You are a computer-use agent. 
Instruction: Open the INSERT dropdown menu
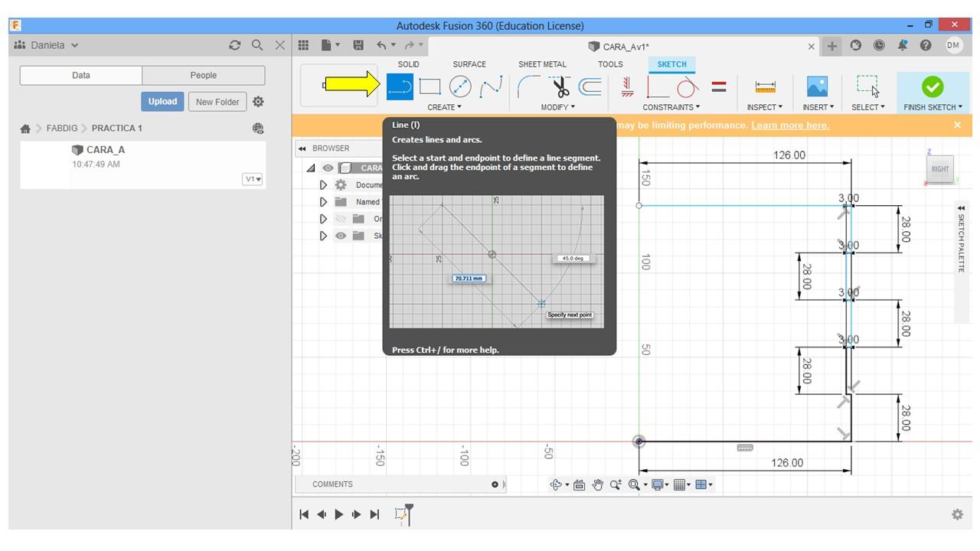817,107
